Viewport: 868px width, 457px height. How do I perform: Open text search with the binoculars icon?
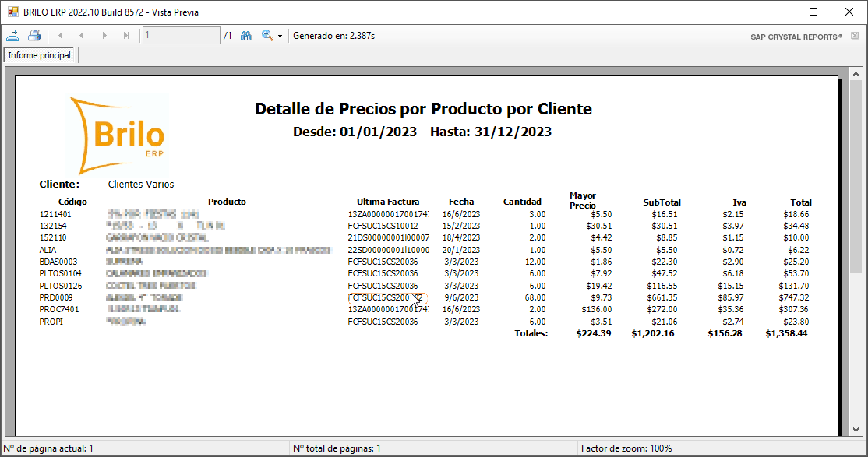click(x=245, y=35)
